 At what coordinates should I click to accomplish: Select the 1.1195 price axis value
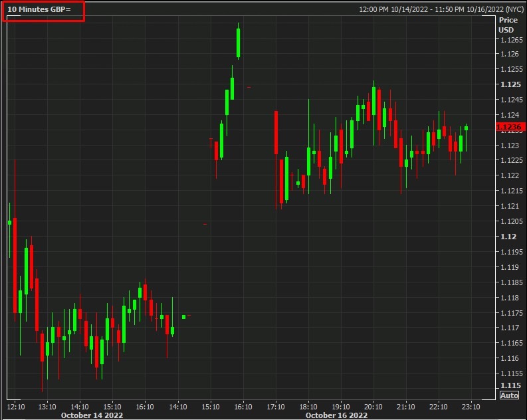click(512, 252)
